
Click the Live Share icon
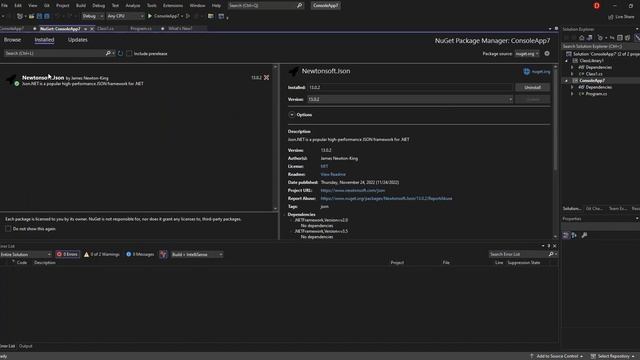click(x=611, y=17)
